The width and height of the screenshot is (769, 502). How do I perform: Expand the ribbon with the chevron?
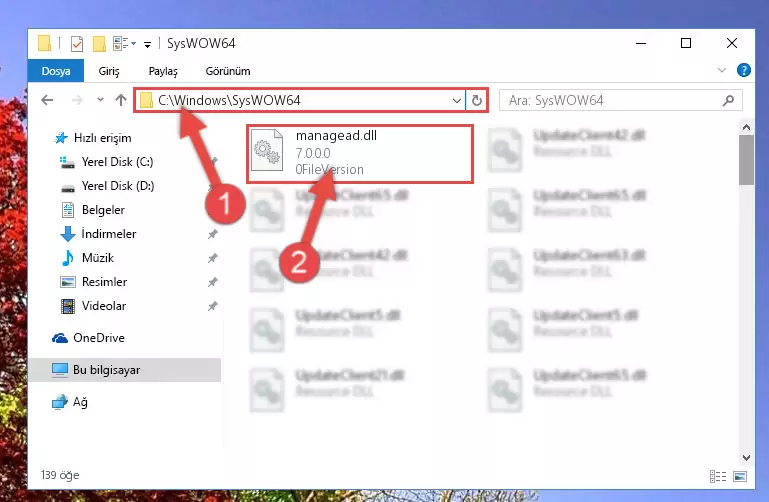click(721, 70)
